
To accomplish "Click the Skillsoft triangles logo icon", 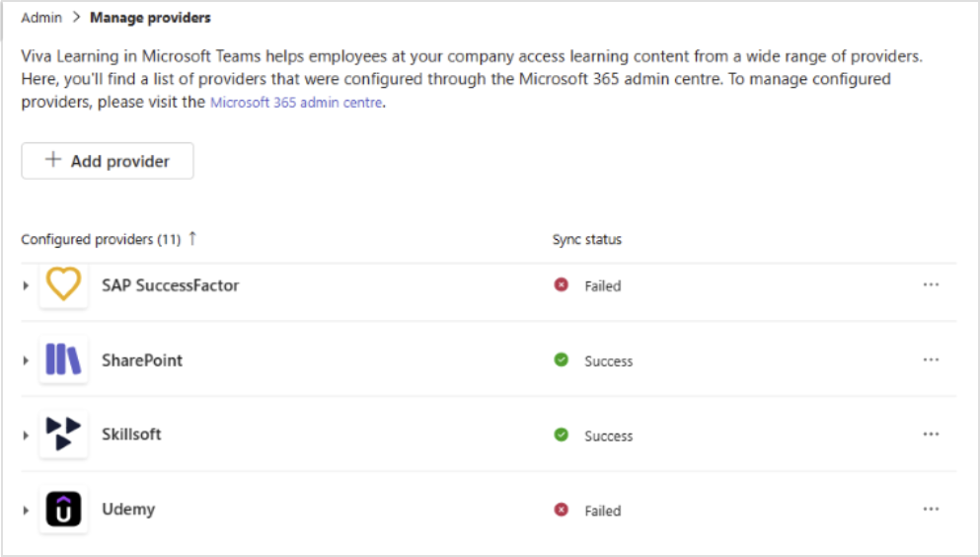I will [x=63, y=434].
